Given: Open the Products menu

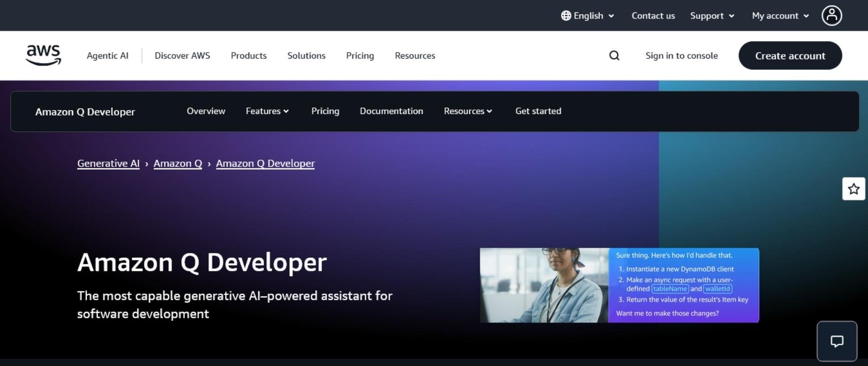Looking at the screenshot, I should (248, 55).
